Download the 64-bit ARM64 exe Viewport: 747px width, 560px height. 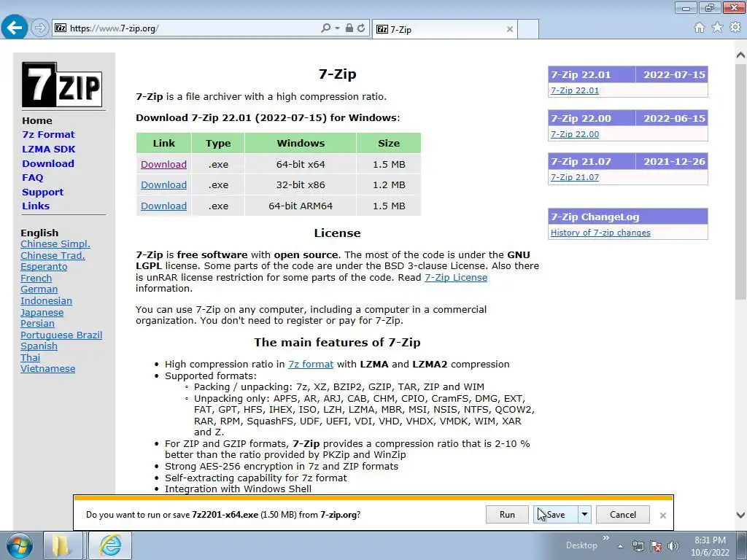[x=163, y=206]
